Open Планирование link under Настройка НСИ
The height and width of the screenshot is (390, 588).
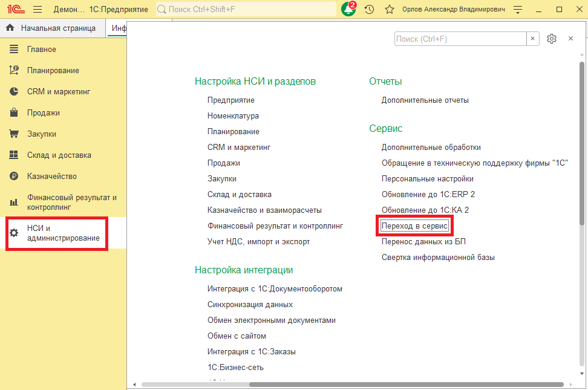click(x=234, y=132)
